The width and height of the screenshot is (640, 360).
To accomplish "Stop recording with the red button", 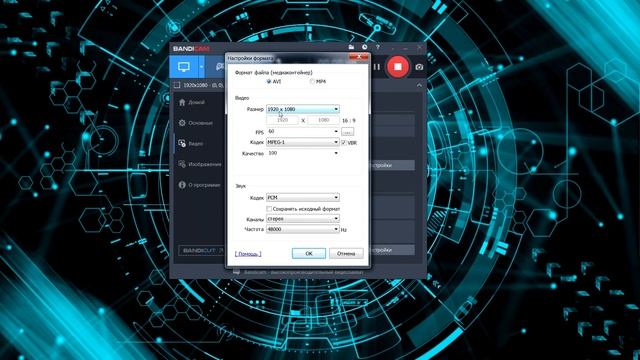I will (398, 67).
